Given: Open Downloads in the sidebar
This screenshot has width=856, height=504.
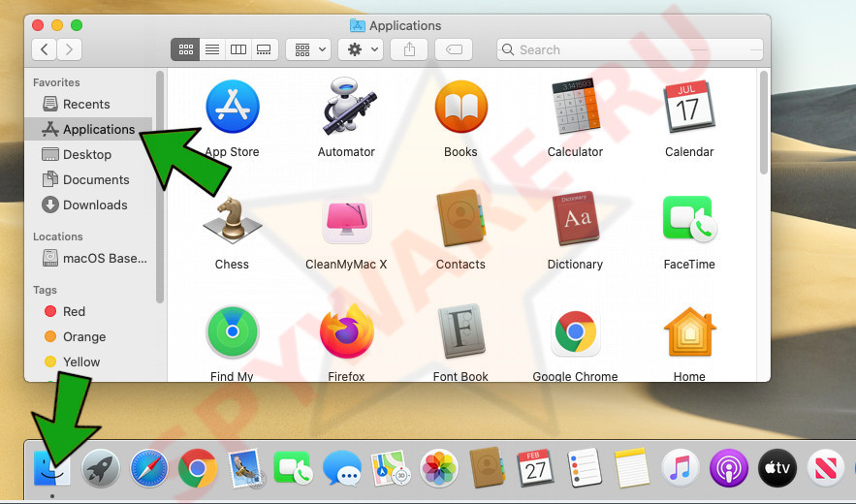Looking at the screenshot, I should click(x=90, y=205).
